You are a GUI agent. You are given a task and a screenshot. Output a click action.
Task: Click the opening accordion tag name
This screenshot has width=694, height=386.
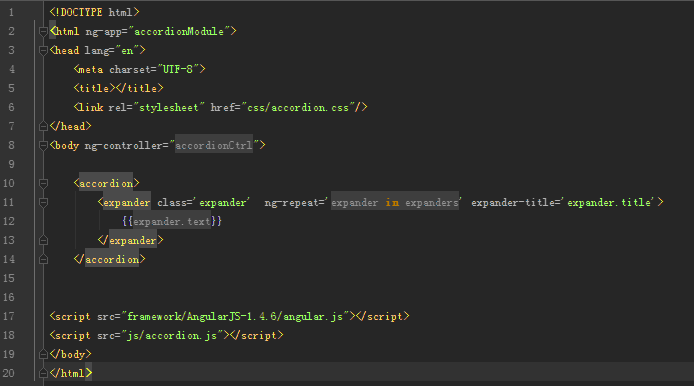tap(106, 183)
